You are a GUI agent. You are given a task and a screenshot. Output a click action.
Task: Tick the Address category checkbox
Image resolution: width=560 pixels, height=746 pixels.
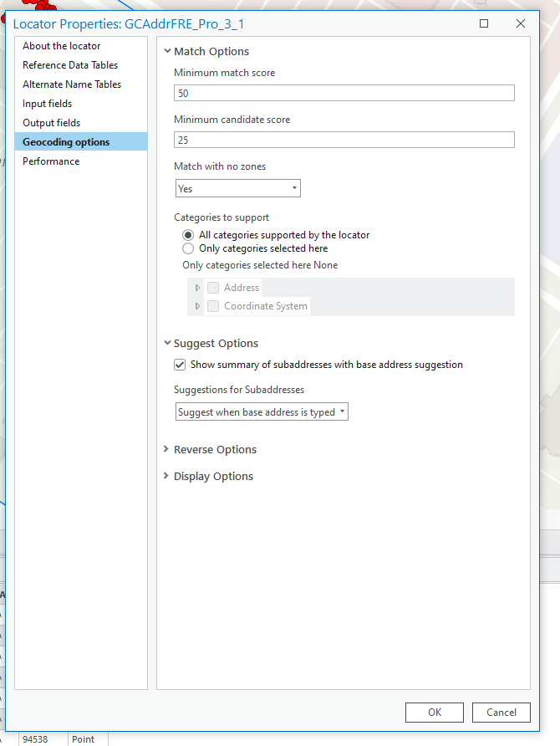point(213,288)
